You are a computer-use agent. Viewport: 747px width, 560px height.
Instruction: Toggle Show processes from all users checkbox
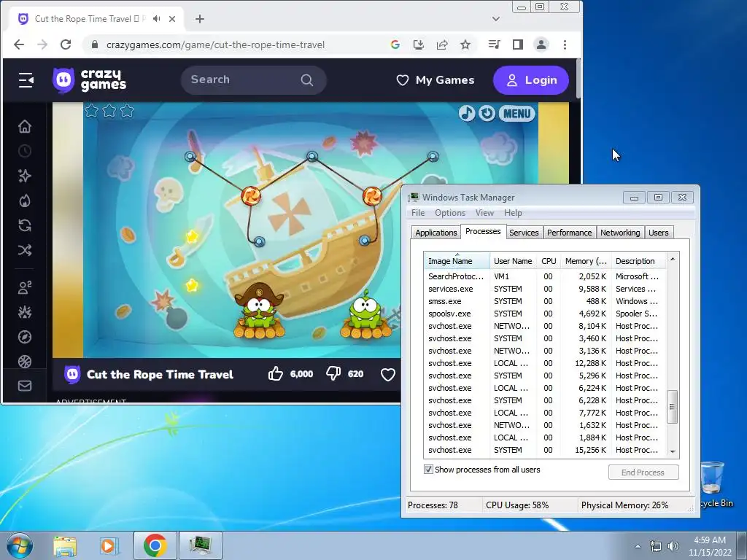point(428,470)
